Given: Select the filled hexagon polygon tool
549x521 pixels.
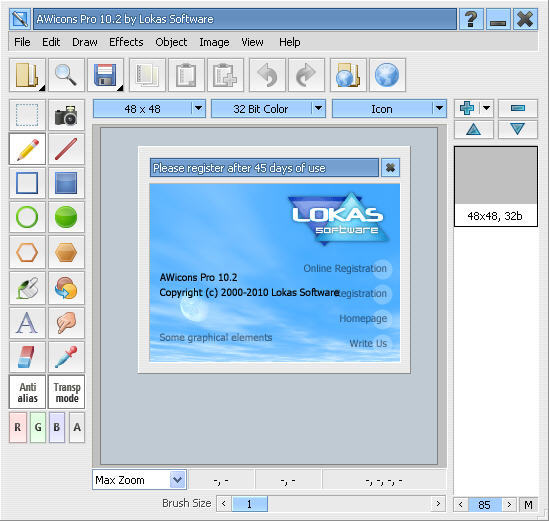Looking at the screenshot, I should tap(66, 252).
